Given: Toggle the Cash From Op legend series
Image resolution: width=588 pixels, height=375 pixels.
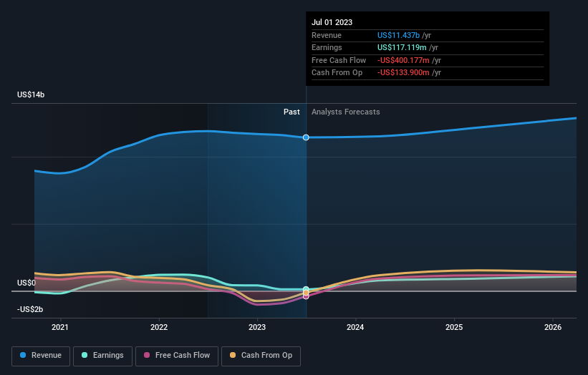Looking at the screenshot, I should [x=261, y=356].
